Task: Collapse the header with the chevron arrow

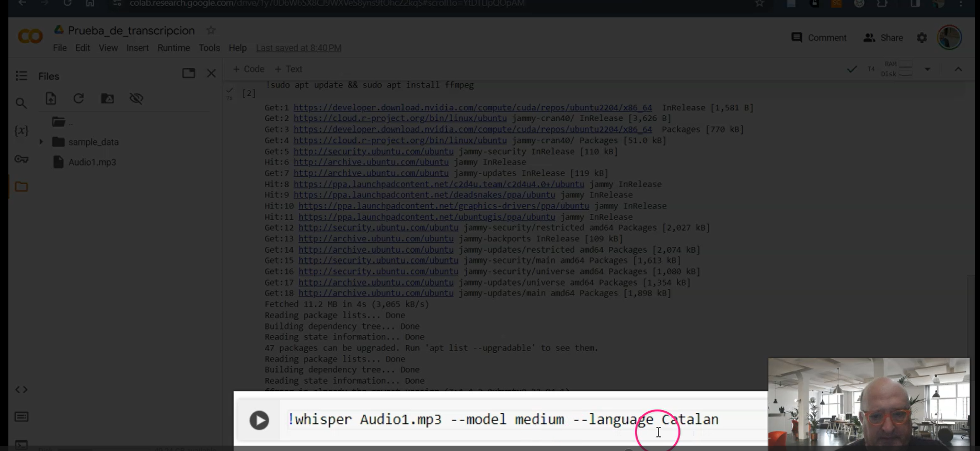Action: point(958,69)
